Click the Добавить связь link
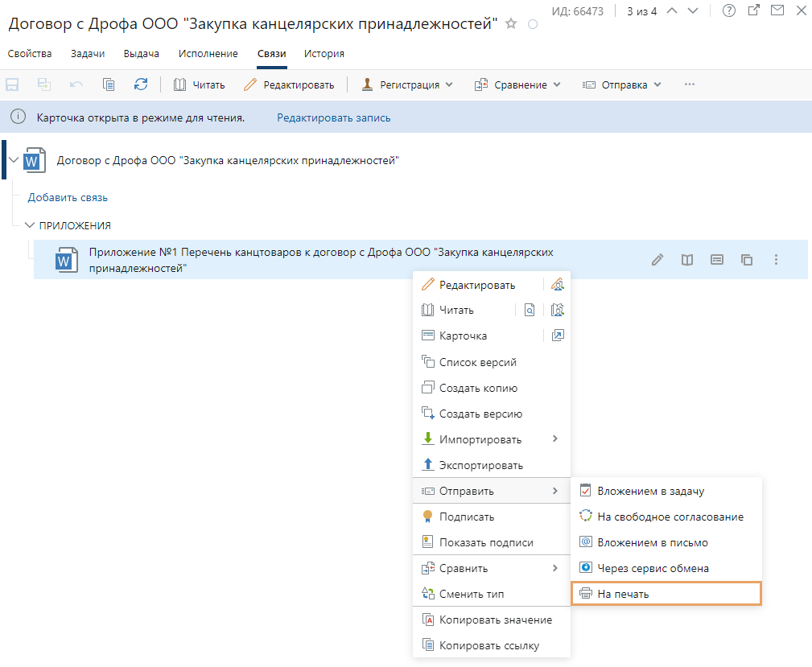Image resolution: width=812 pixels, height=667 pixels. (x=68, y=197)
